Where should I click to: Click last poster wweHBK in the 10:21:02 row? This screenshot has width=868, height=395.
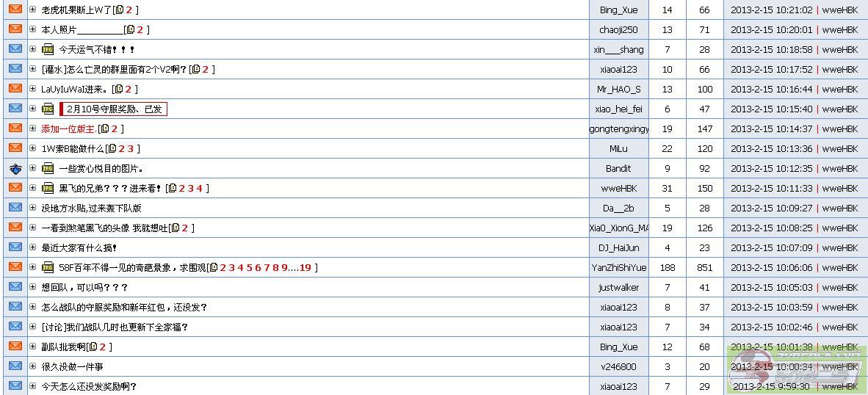(x=839, y=10)
